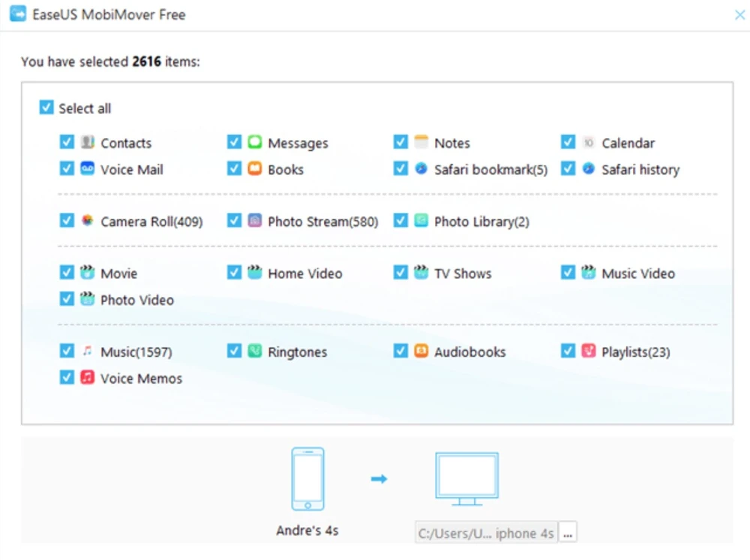Viewport: 750px width, 560px height.
Task: Deselect the Safari history checkbox
Action: (x=568, y=169)
